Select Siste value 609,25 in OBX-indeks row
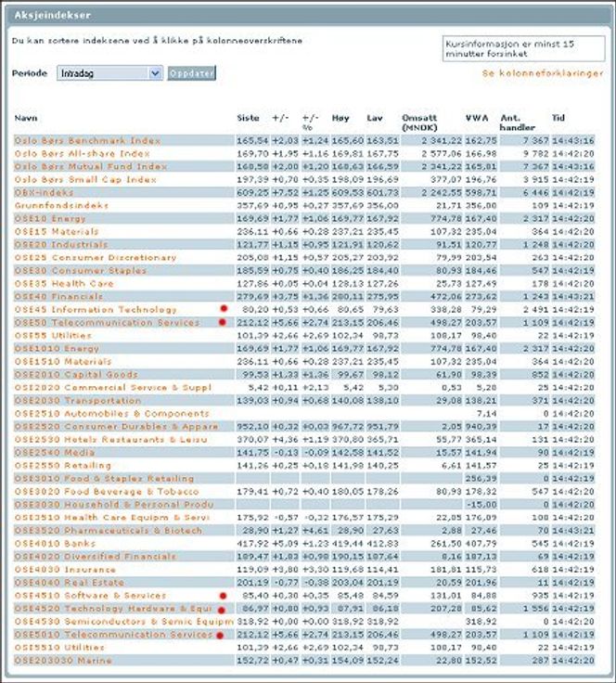Viewport: 616px width, 683px height. [x=253, y=192]
